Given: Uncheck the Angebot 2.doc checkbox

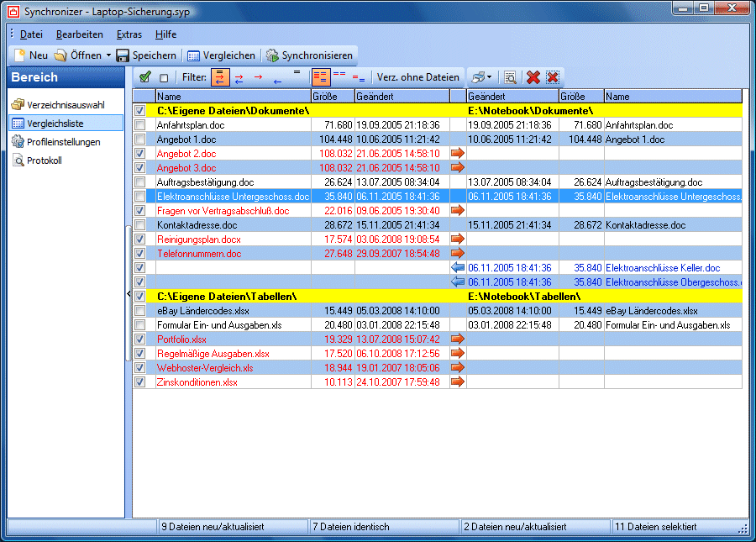Looking at the screenshot, I should coord(139,153).
